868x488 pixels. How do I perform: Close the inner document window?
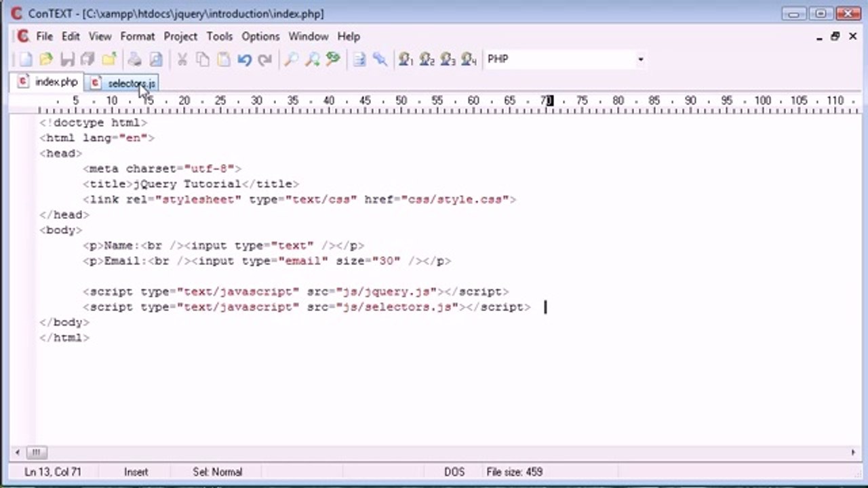[853, 37]
